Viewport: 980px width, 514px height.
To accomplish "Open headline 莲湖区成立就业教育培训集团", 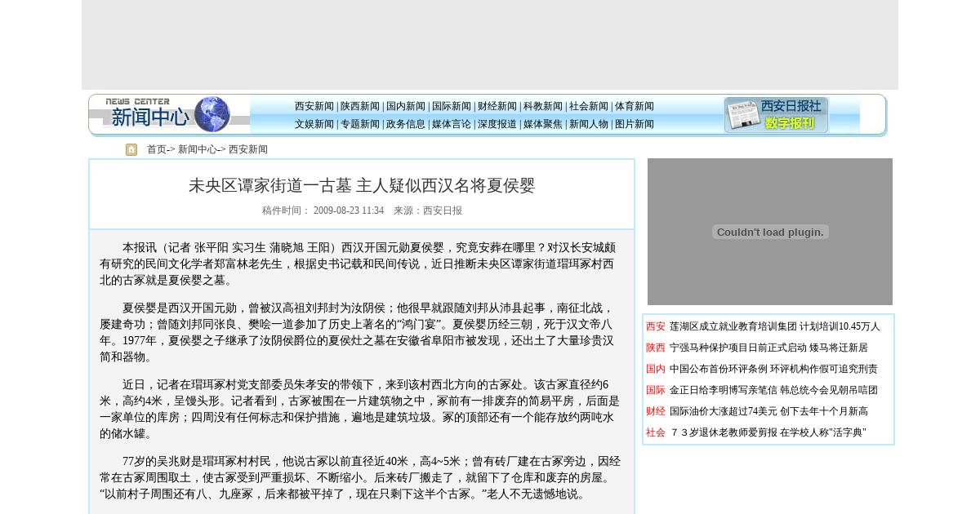I will pos(775,326).
